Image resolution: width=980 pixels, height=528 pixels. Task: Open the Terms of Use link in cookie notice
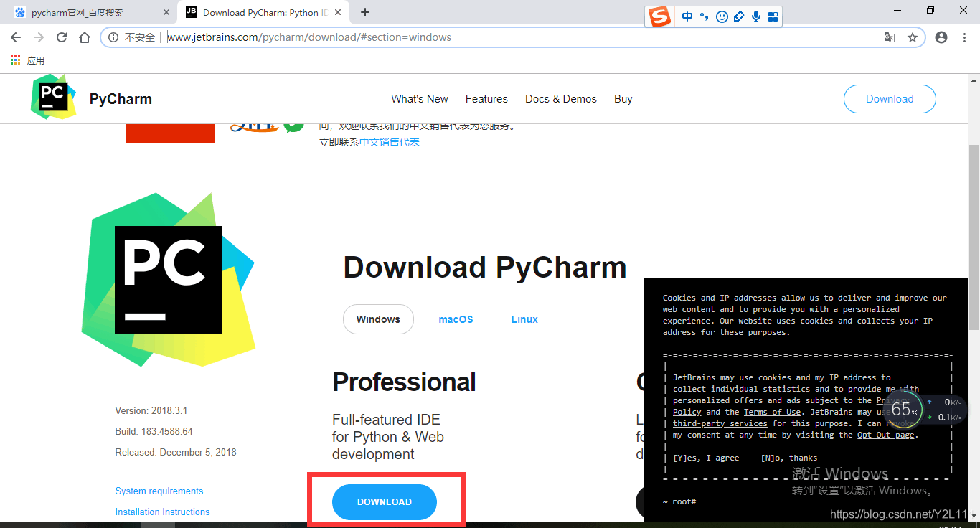pos(772,412)
